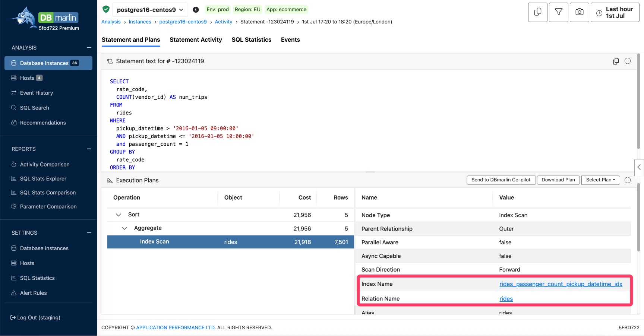Screen dimensions: 644x336
Task: Click Hosts icon under Analysis
Action: click(14, 78)
